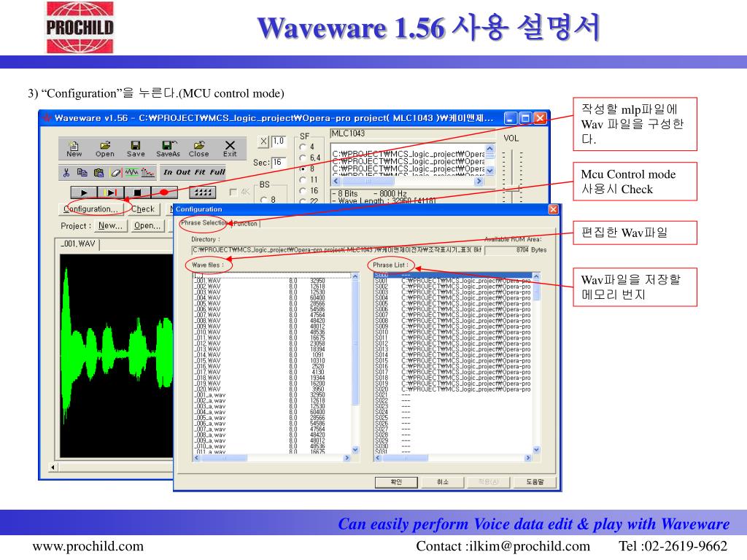Cancel with the 취소 button
The width and height of the screenshot is (747, 560).
pyautogui.click(x=443, y=482)
